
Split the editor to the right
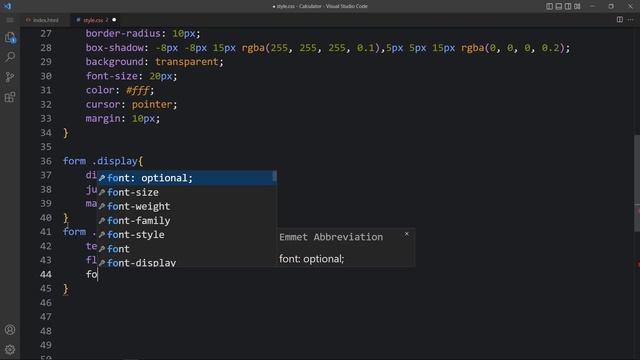620,20
